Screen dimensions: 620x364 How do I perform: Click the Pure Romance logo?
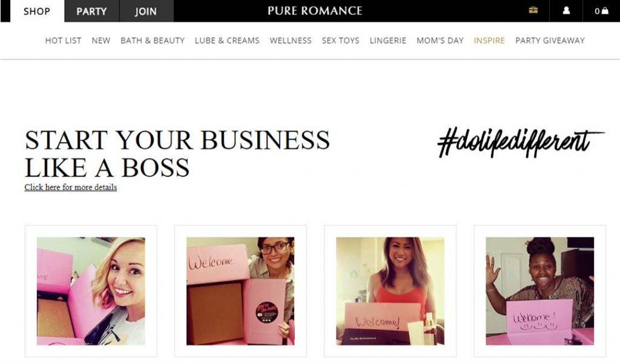[x=315, y=11]
